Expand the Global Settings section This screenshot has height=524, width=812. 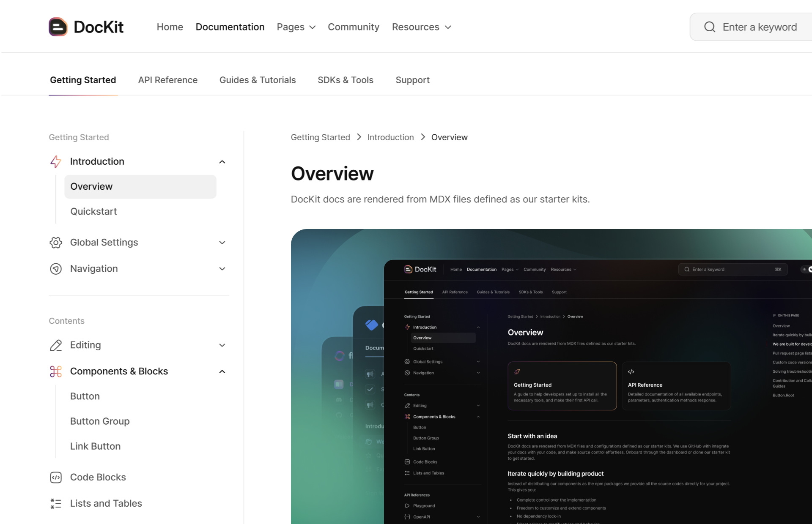pyautogui.click(x=222, y=243)
